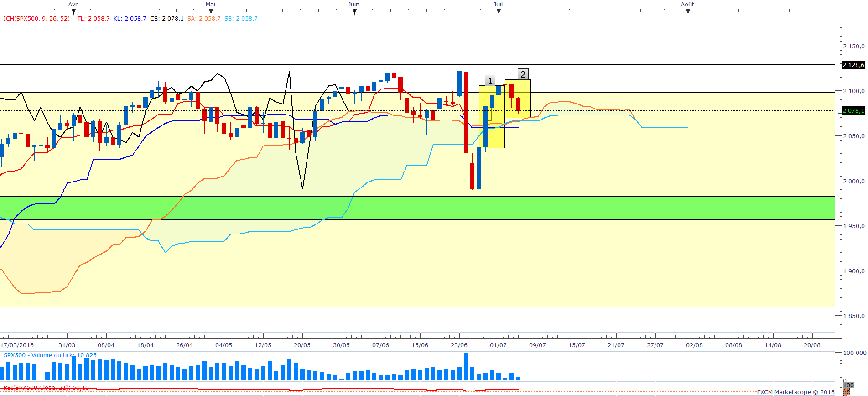The image size is (868, 396).
Task: Click the 21/07 date label
Action: click(x=616, y=345)
